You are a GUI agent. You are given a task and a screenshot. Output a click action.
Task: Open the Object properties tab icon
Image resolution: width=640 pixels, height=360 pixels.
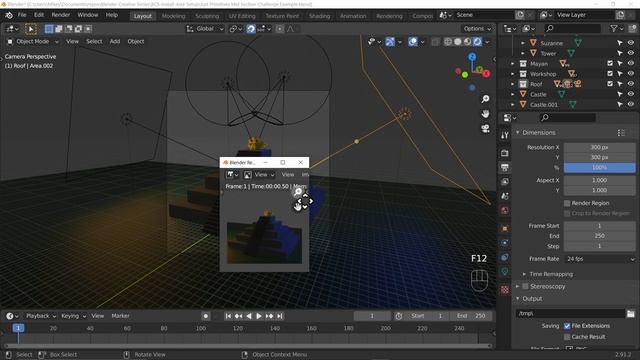tap(505, 229)
